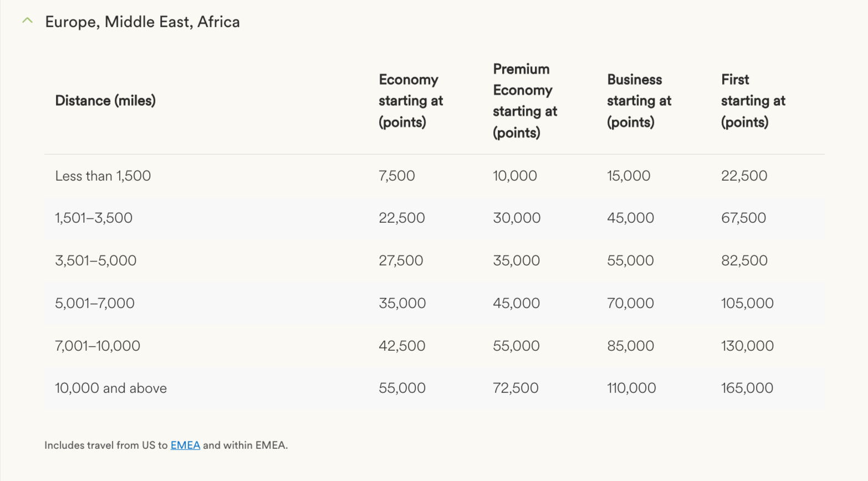Click the Business starting at header
Image resolution: width=868 pixels, height=481 pixels.
[x=639, y=101]
